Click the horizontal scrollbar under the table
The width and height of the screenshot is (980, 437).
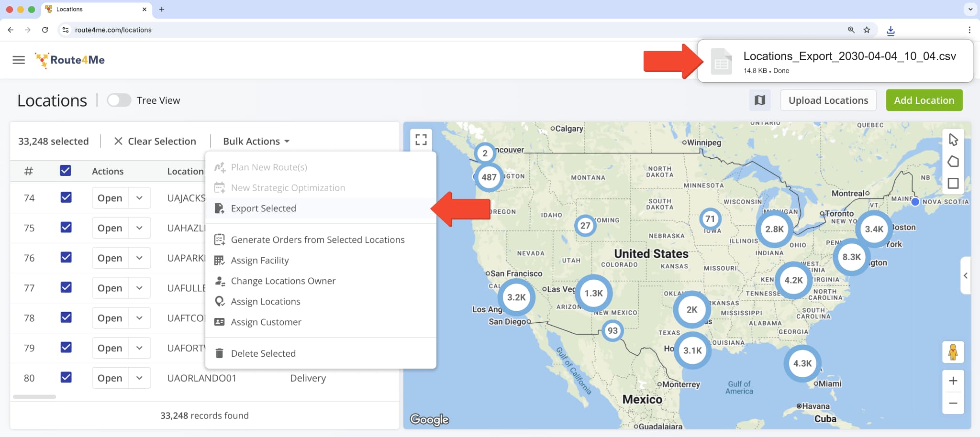34,397
